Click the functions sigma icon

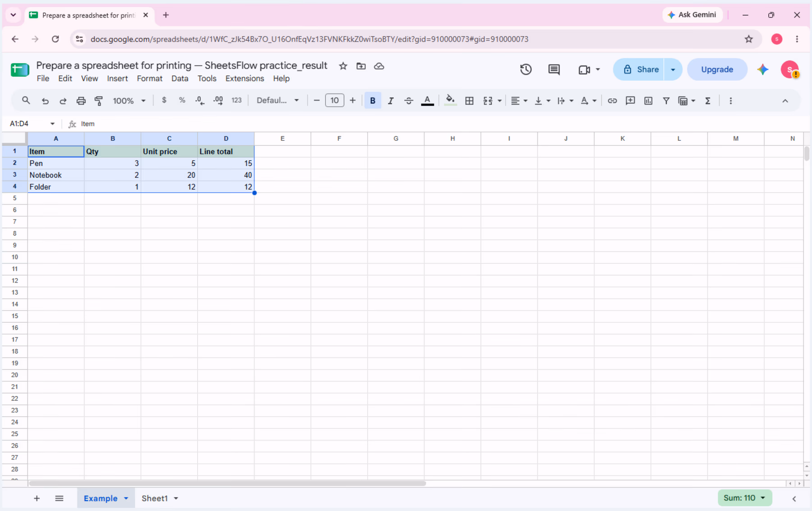pos(708,101)
